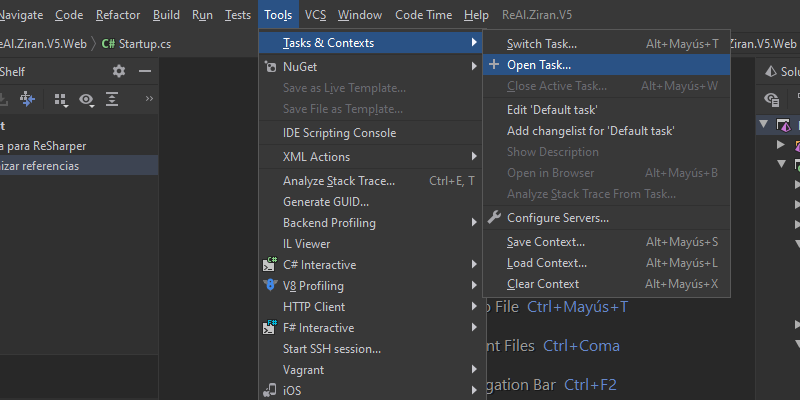800x400 pixels.
Task: Click the C# Interactive icon
Action: [x=270, y=264]
